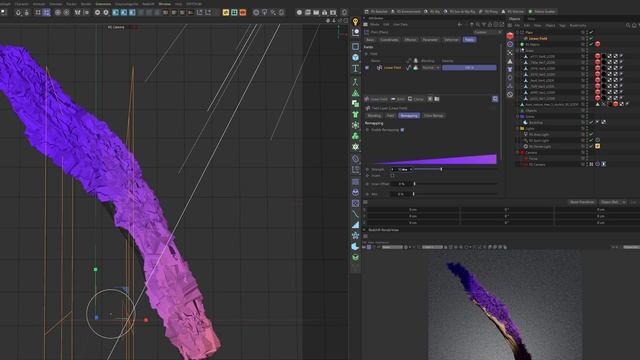Collapse the Plain object hierarchy

point(518,32)
